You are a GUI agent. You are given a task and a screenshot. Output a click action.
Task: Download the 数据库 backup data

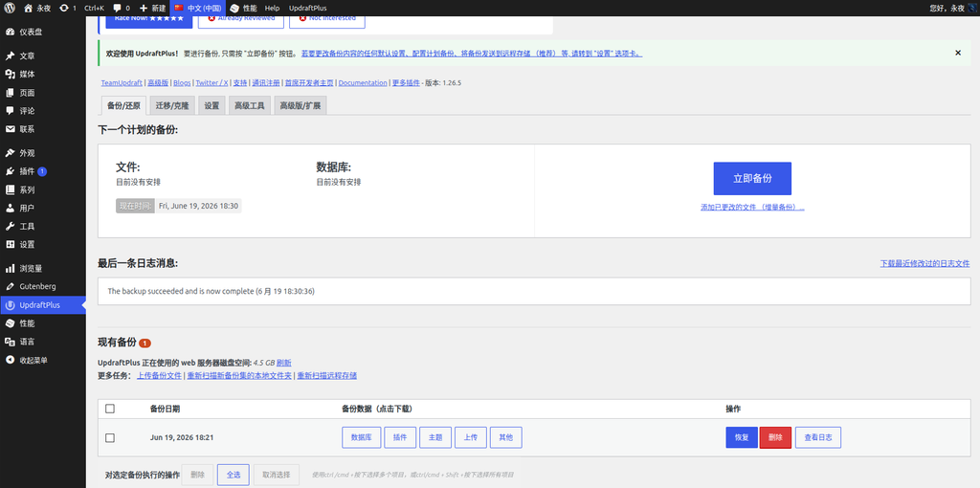coord(361,437)
